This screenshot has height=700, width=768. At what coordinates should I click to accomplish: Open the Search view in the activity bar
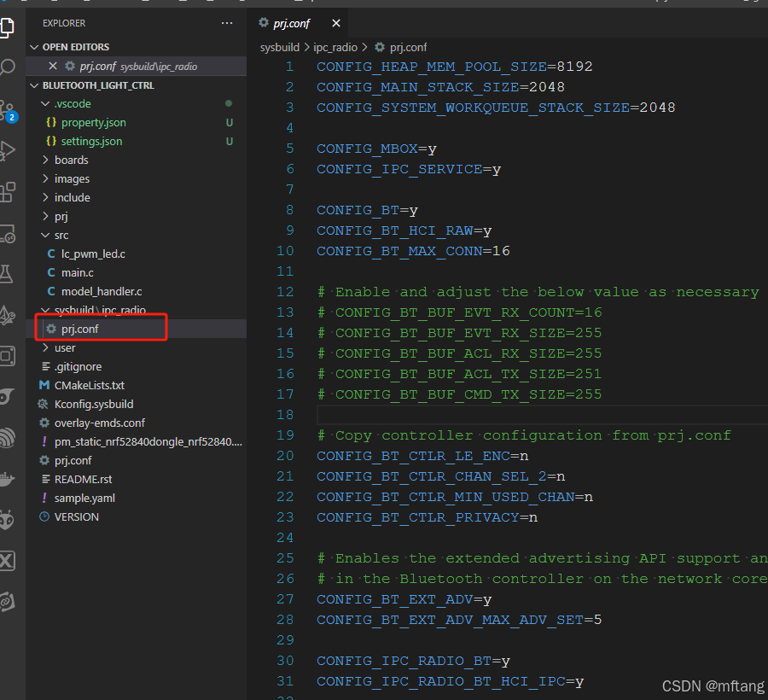[11, 64]
